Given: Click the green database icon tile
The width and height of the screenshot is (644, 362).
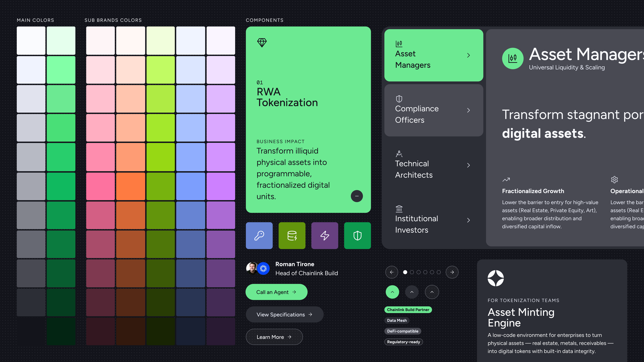Looking at the screenshot, I should point(292,235).
